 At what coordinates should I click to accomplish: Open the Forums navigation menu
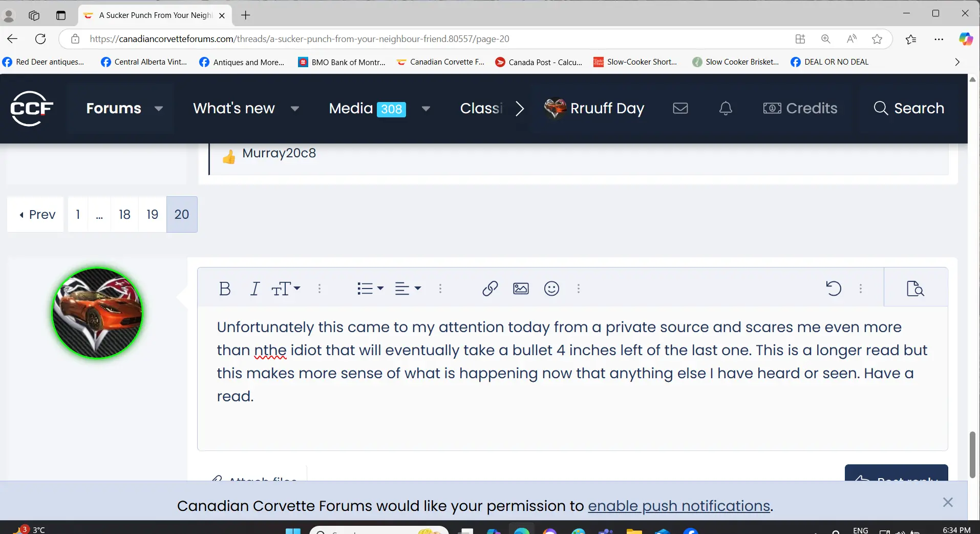[x=114, y=109]
